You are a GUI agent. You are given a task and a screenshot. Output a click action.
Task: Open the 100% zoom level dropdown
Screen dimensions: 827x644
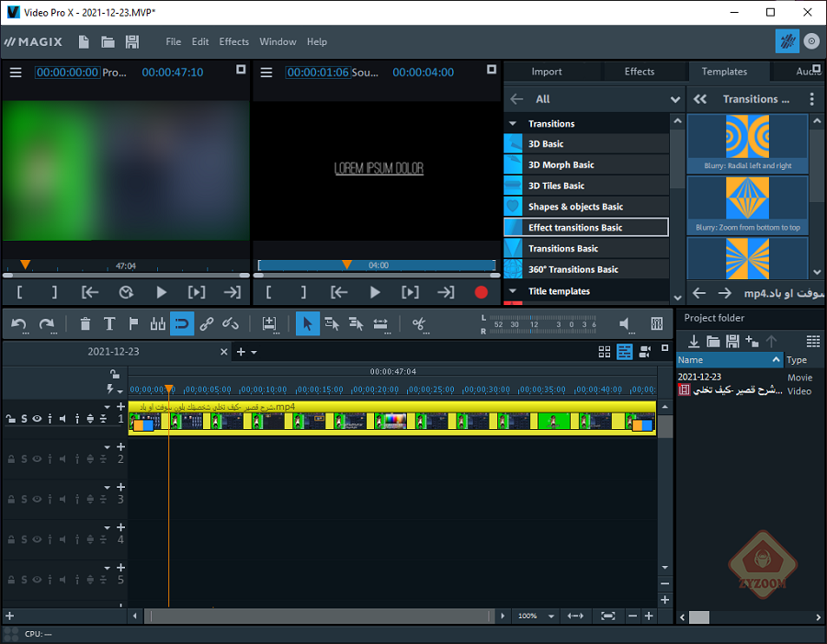pos(551,616)
